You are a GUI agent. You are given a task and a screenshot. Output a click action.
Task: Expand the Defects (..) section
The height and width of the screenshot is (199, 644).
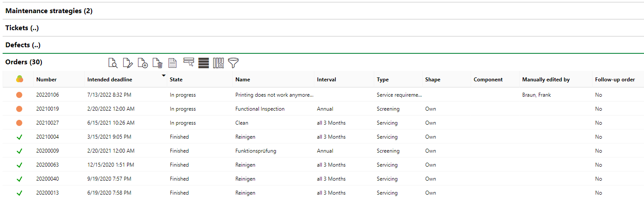pos(24,45)
